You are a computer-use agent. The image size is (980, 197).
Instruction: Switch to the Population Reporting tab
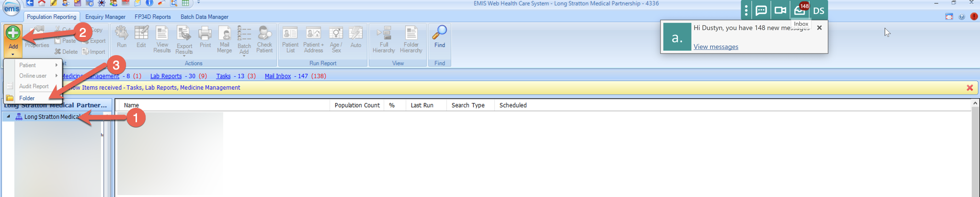pos(52,17)
